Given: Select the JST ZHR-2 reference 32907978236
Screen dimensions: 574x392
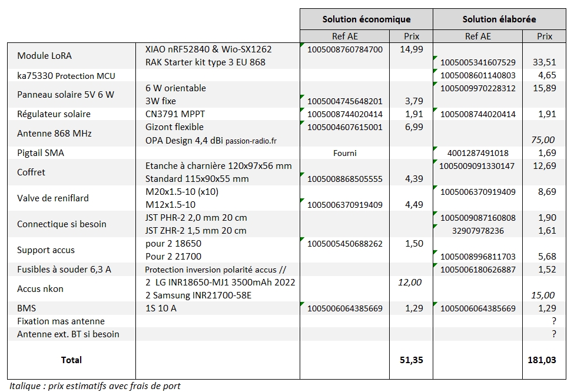Looking at the screenshot, I should [x=477, y=231].
